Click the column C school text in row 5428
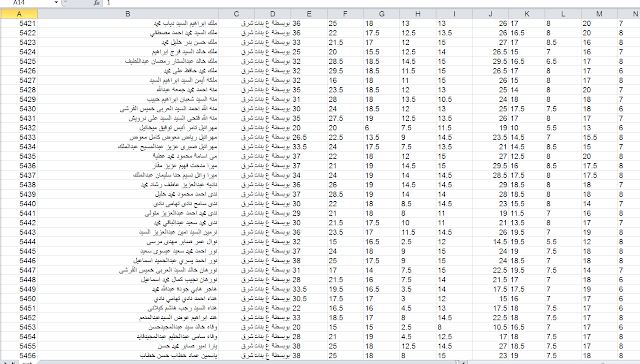The image size is (640, 364). [248, 90]
